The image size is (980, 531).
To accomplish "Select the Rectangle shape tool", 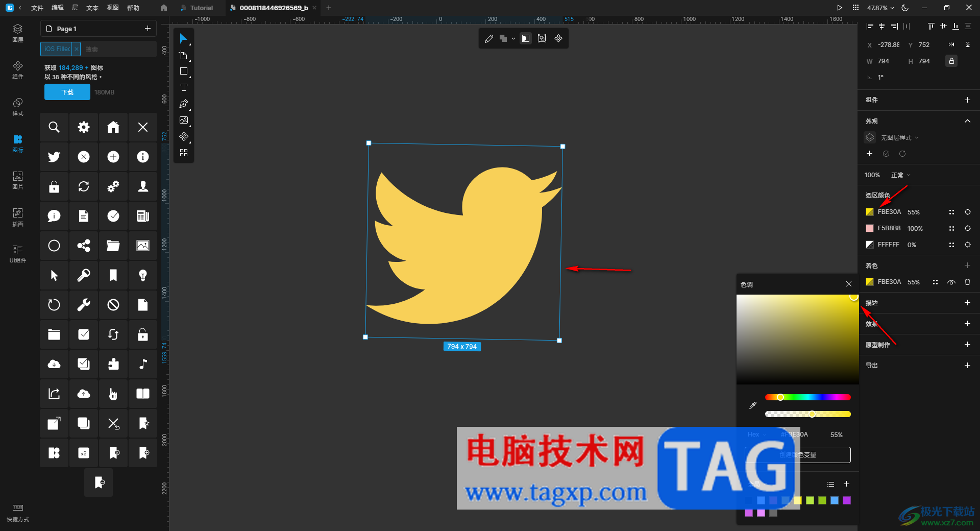I will 184,71.
